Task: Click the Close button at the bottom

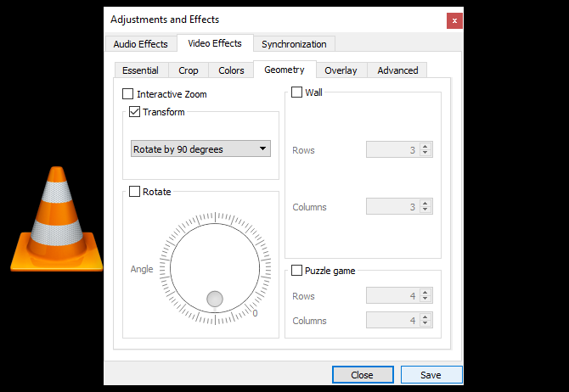Action: pos(363,374)
